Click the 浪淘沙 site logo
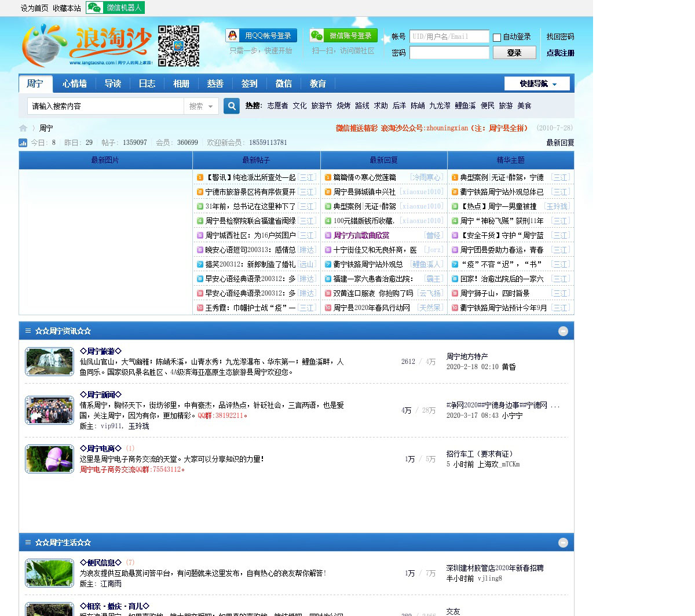The width and height of the screenshot is (695, 616). [x=87, y=45]
